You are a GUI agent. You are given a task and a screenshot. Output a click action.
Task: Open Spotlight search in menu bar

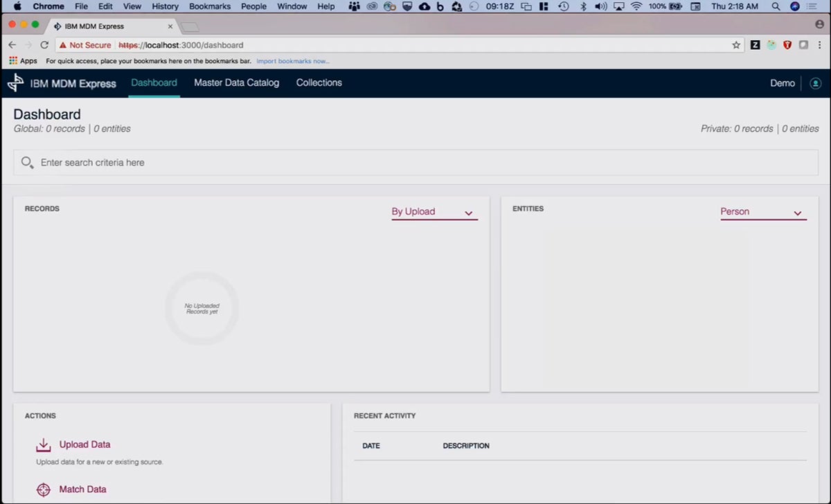click(x=776, y=6)
